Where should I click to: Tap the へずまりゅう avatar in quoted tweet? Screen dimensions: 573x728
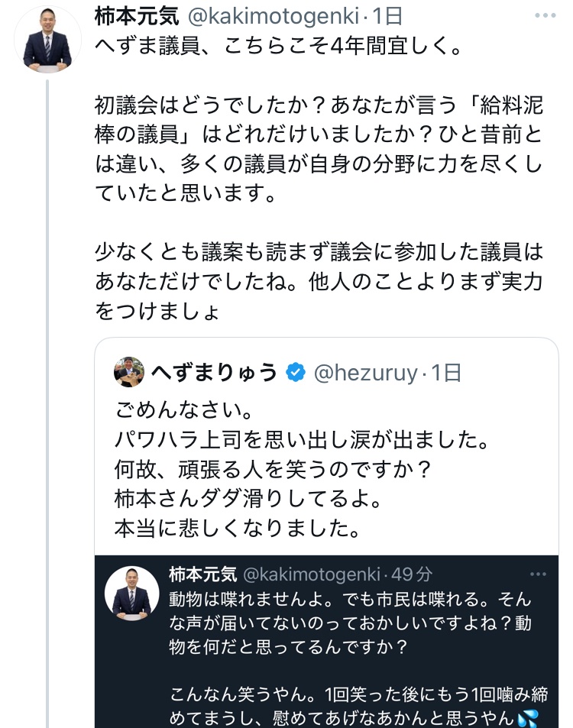pyautogui.click(x=129, y=372)
